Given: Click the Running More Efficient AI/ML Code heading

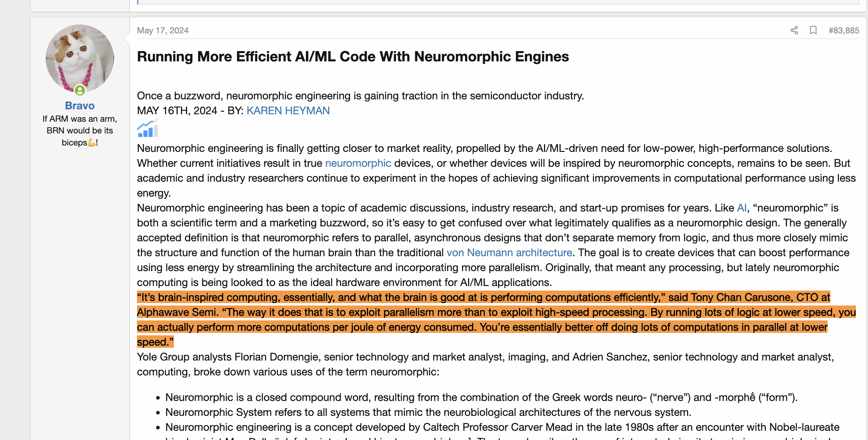Looking at the screenshot, I should click(353, 57).
